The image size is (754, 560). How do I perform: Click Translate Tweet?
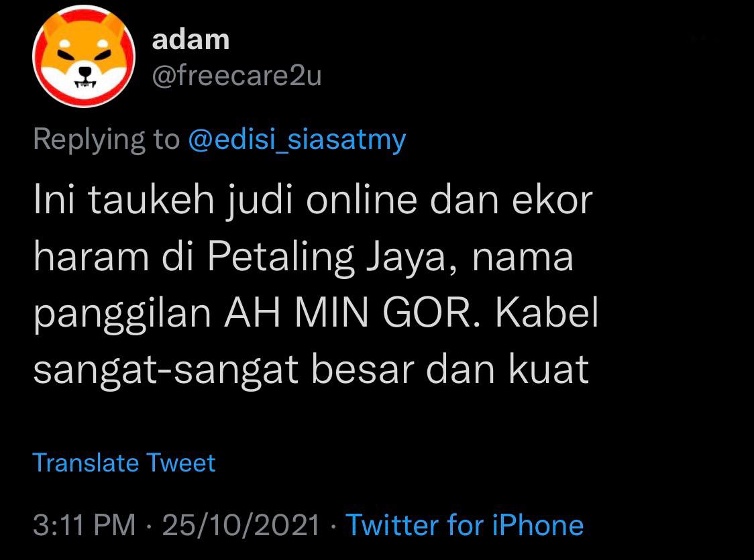click(x=124, y=463)
